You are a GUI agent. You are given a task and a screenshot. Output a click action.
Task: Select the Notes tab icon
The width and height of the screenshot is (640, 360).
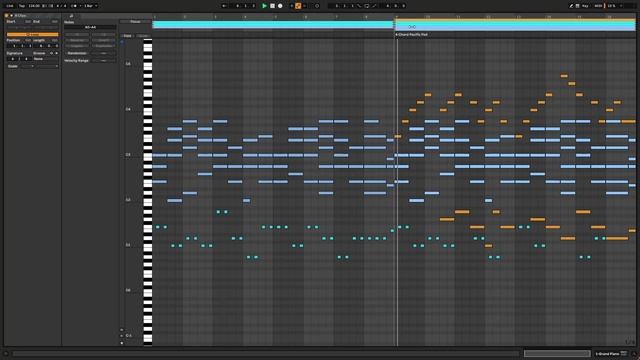(71, 16)
